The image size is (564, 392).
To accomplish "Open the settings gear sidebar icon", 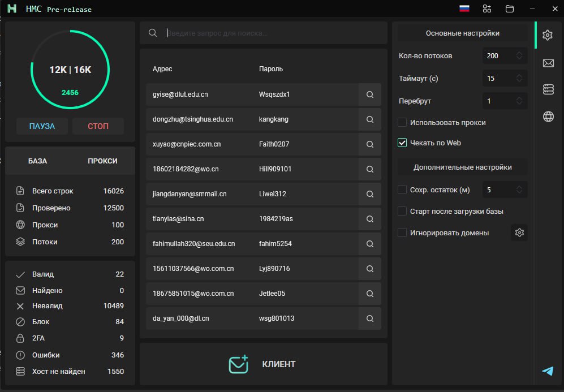I will (548, 36).
